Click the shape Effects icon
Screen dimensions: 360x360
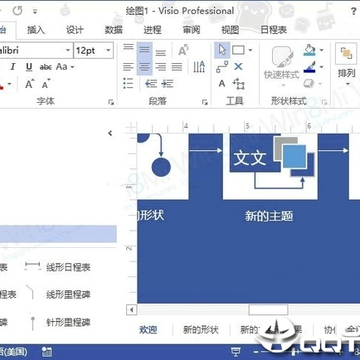(x=309, y=83)
